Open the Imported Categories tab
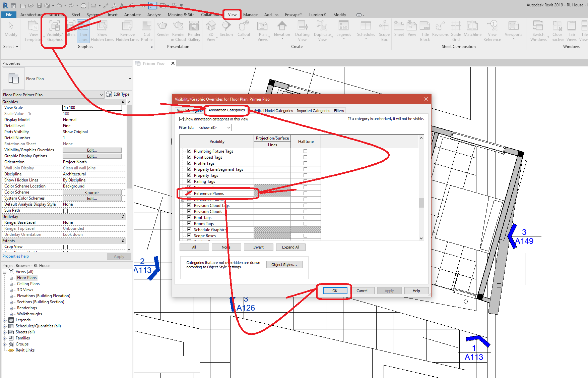 click(x=313, y=111)
